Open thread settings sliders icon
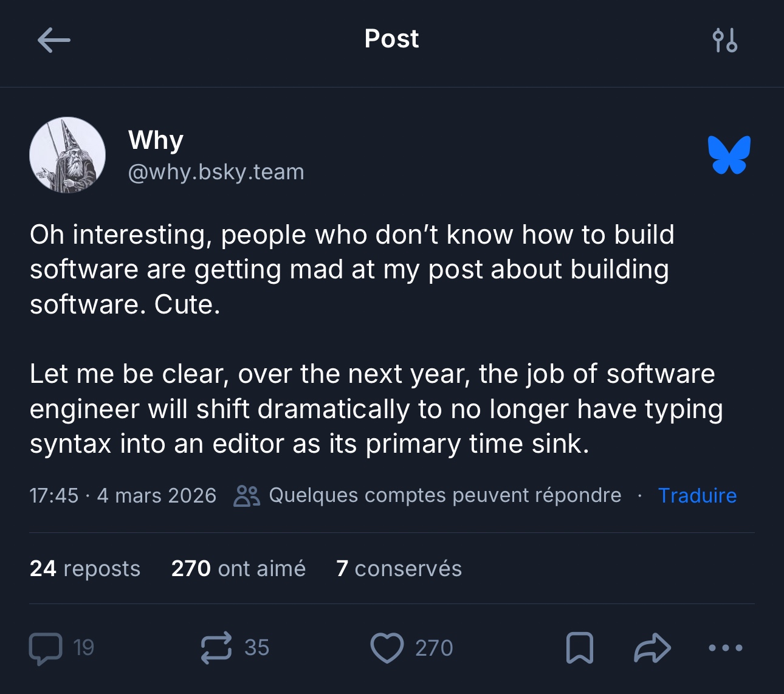Viewport: 784px width, 694px height. 724,40
